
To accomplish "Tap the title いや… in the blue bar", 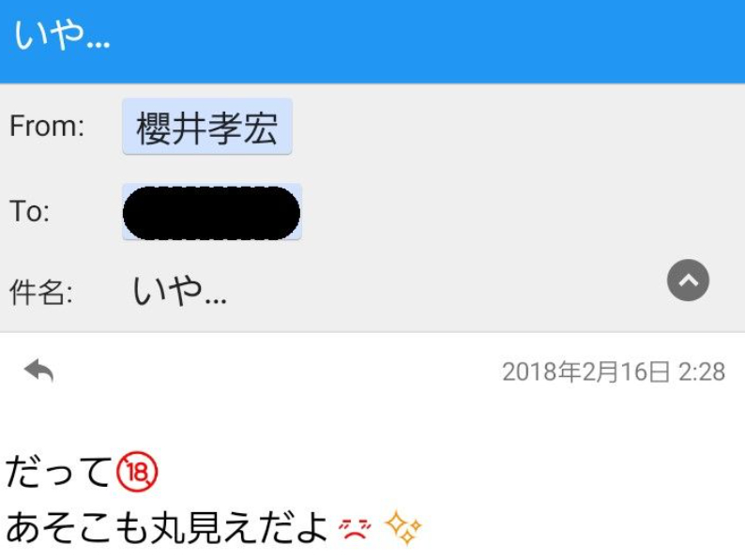I will tap(62, 35).
